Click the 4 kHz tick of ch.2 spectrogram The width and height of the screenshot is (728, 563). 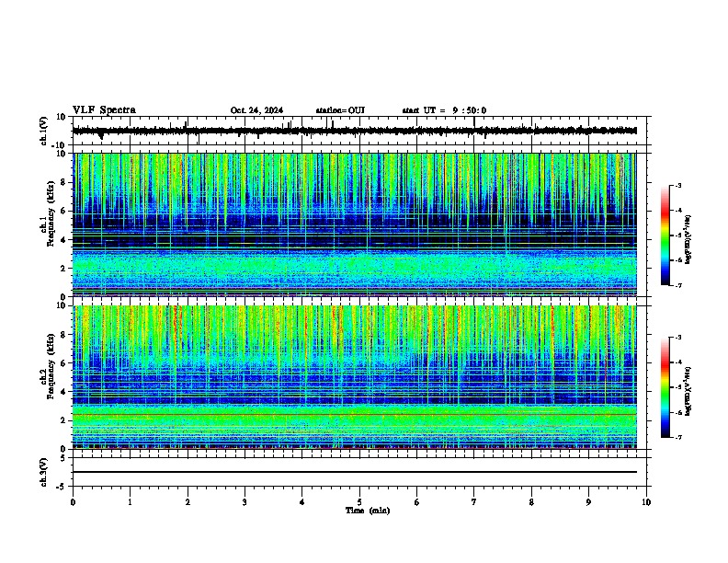point(63,392)
